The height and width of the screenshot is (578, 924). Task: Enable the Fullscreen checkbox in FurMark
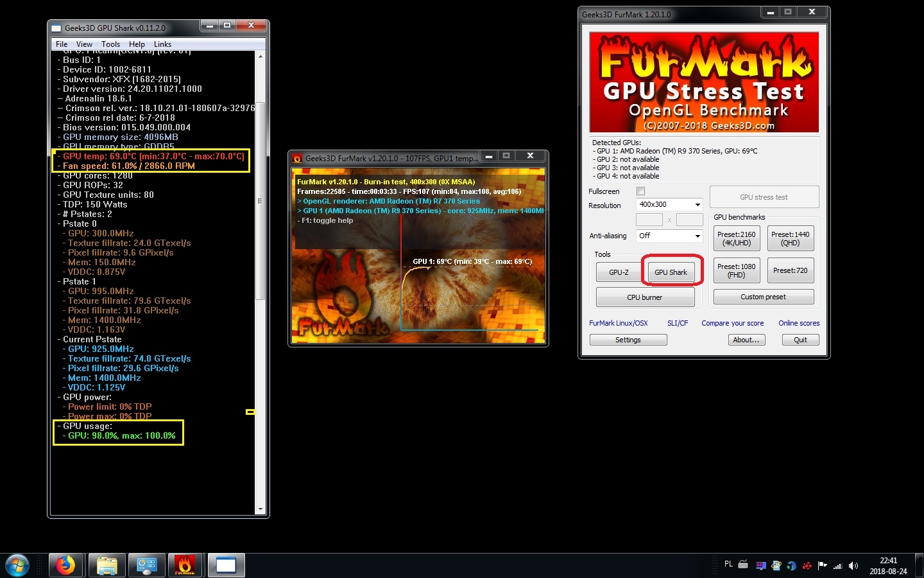[640, 191]
